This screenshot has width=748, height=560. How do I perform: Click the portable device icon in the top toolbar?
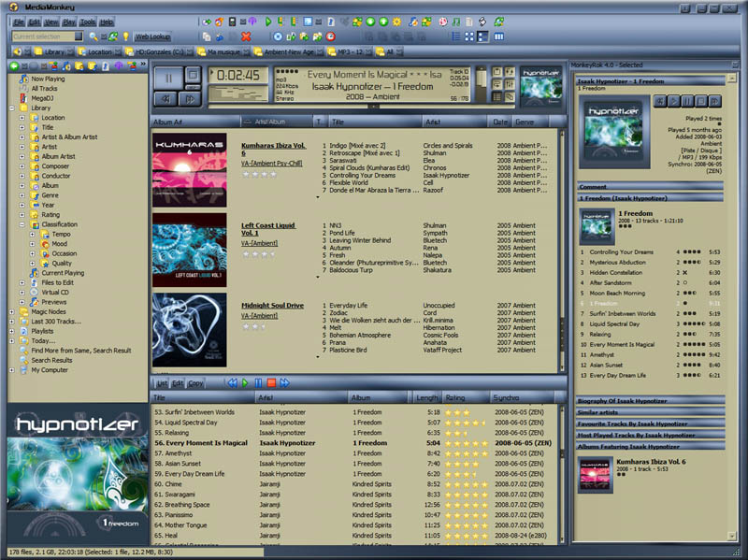[232, 22]
